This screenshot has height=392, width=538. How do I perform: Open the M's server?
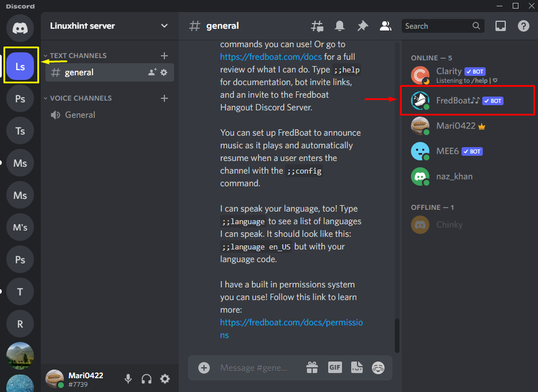20,227
